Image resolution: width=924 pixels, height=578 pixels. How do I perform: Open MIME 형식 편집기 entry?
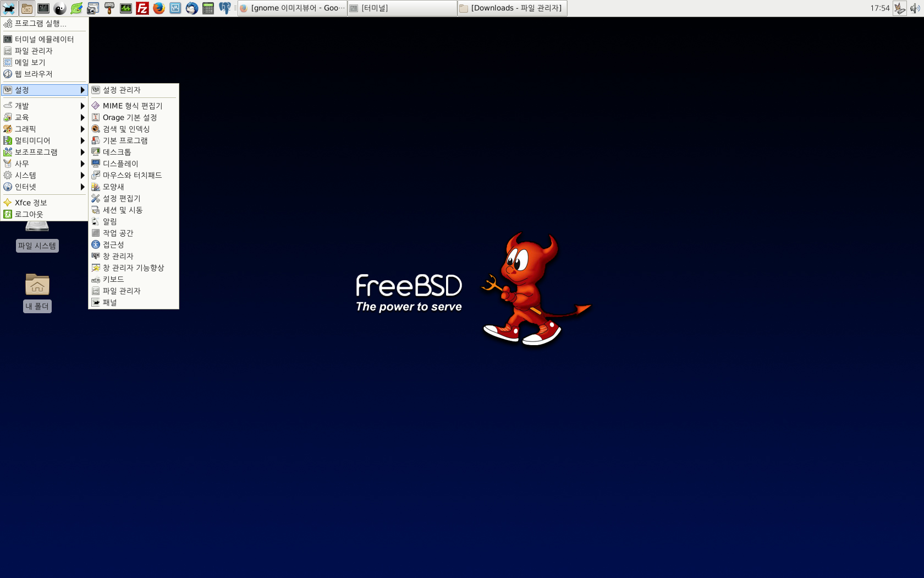click(x=134, y=106)
